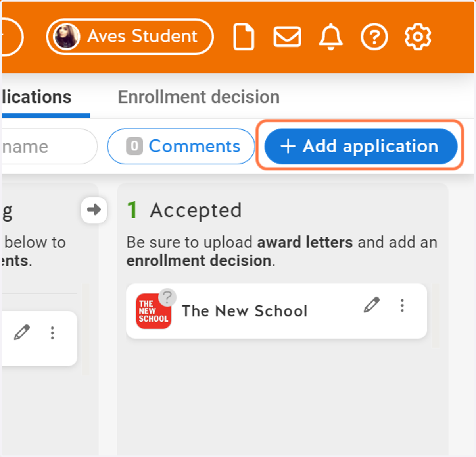Open the Comments button

point(181,147)
